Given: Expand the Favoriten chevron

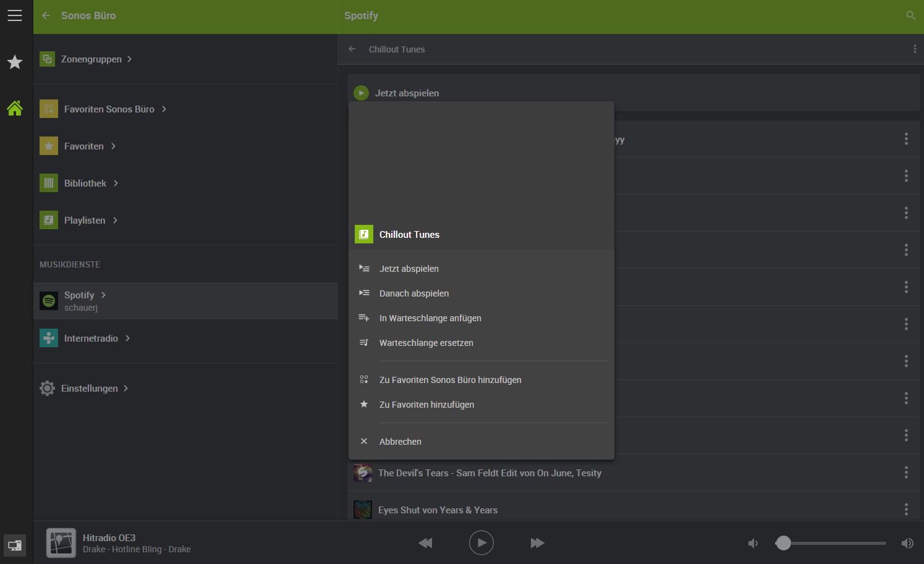Looking at the screenshot, I should tap(113, 146).
